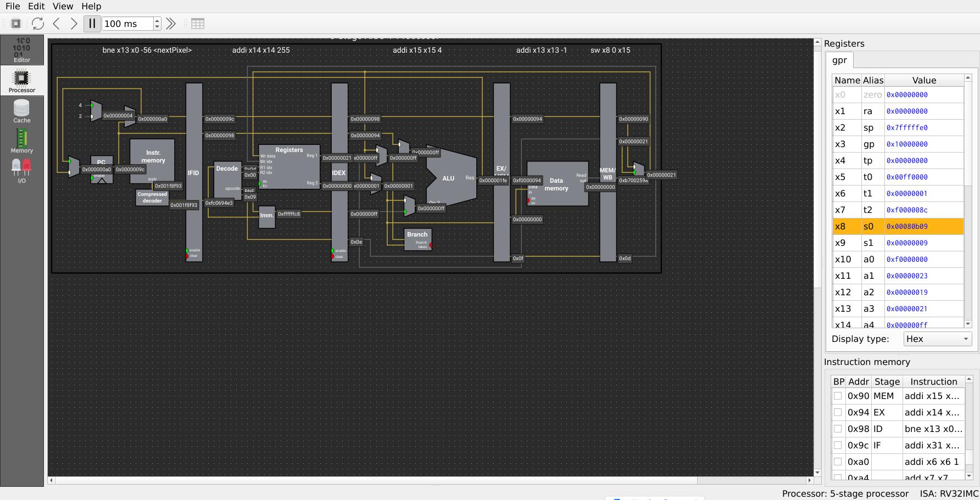Viewport: 980px width, 500px height.
Task: Toggle breakpoint at address 0x90
Action: (838, 396)
